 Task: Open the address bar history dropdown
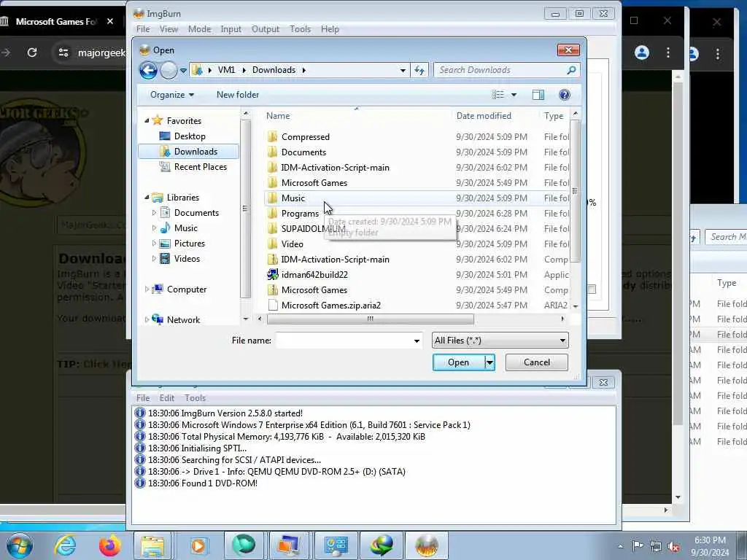(x=403, y=70)
